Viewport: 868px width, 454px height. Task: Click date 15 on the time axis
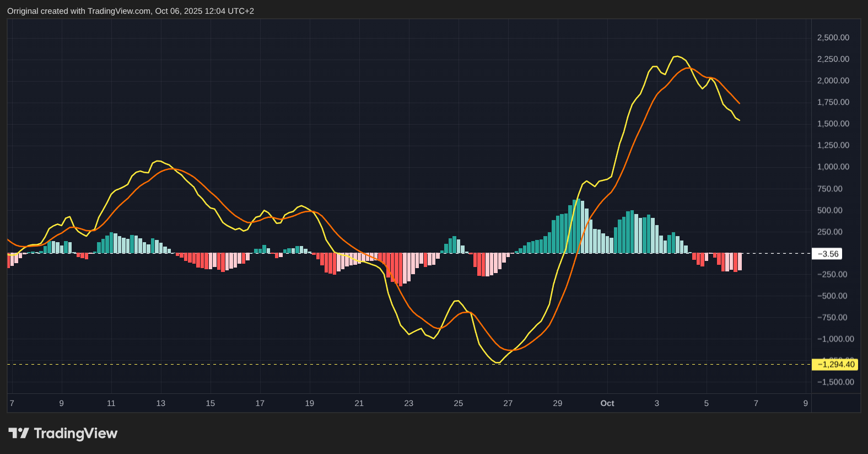(211, 403)
